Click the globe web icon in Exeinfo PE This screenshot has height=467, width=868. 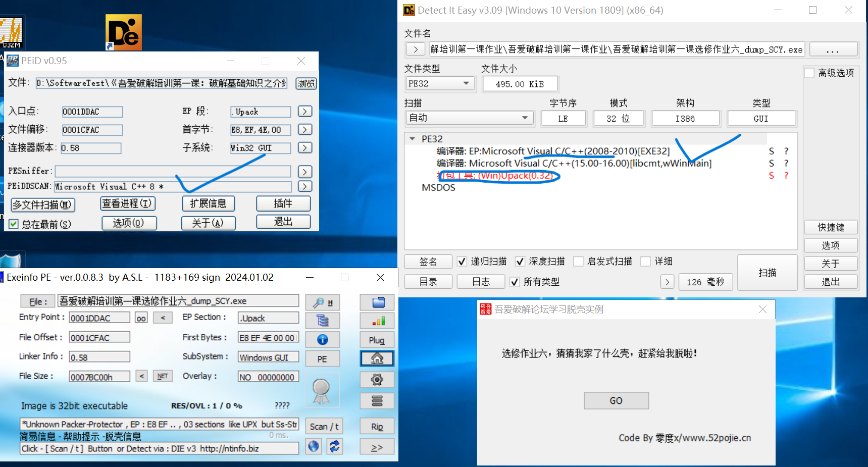pos(314,446)
